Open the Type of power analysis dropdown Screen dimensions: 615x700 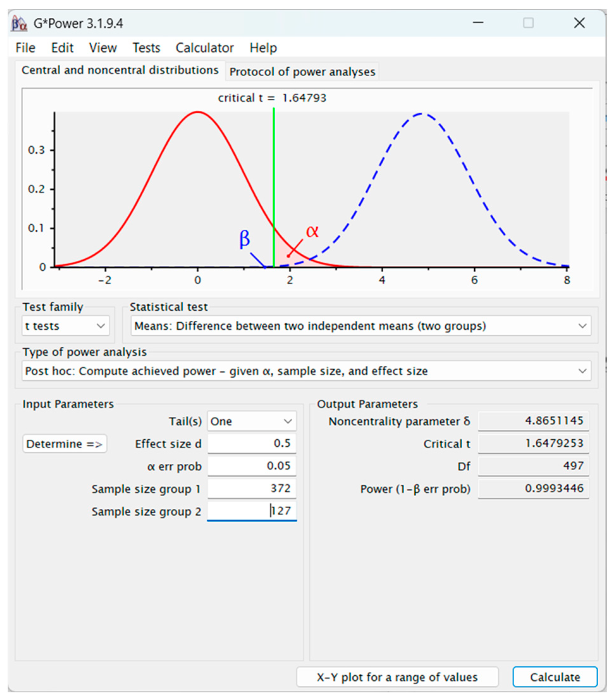[x=306, y=371]
